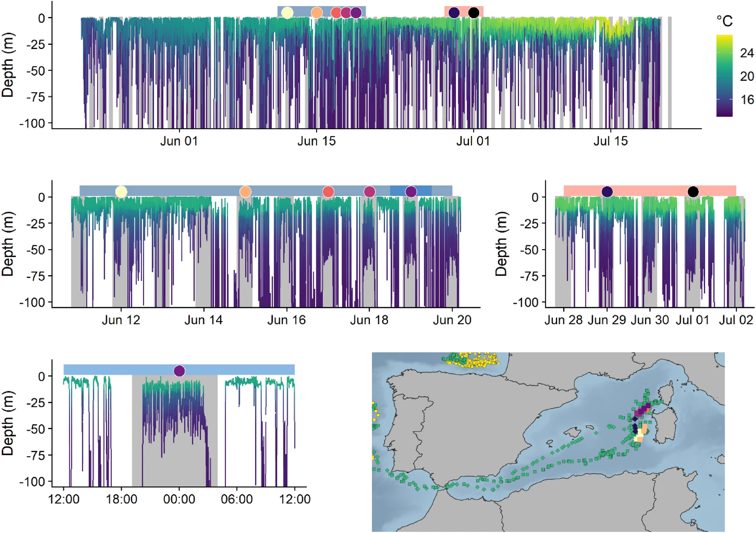Click the Jun 30 date label

(x=650, y=320)
